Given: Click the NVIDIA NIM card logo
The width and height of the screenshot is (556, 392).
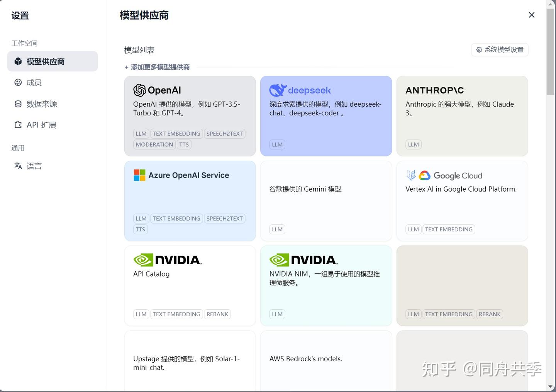Looking at the screenshot, I should (303, 260).
